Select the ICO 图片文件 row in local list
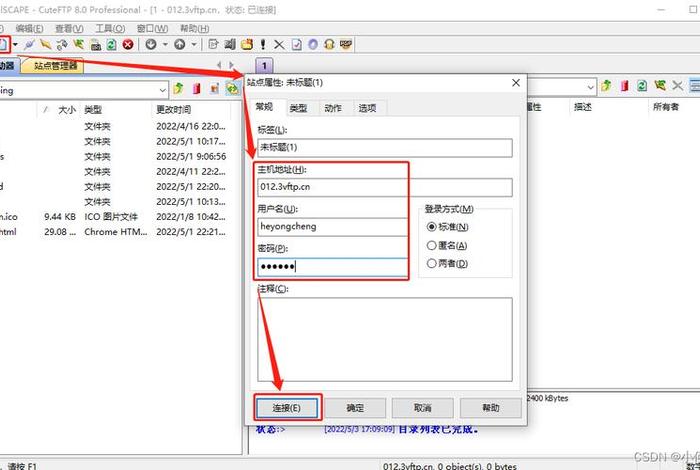 112,217
